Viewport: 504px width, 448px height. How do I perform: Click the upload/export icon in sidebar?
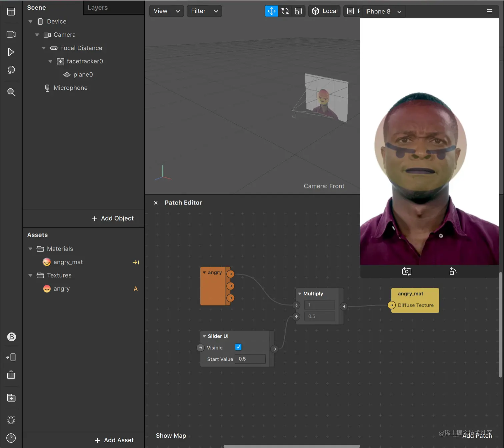point(11,375)
